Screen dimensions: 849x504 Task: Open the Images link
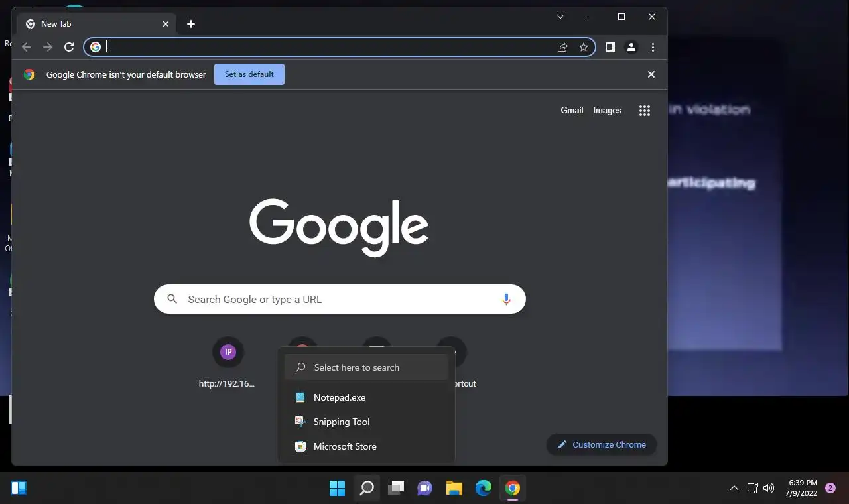[x=607, y=111]
